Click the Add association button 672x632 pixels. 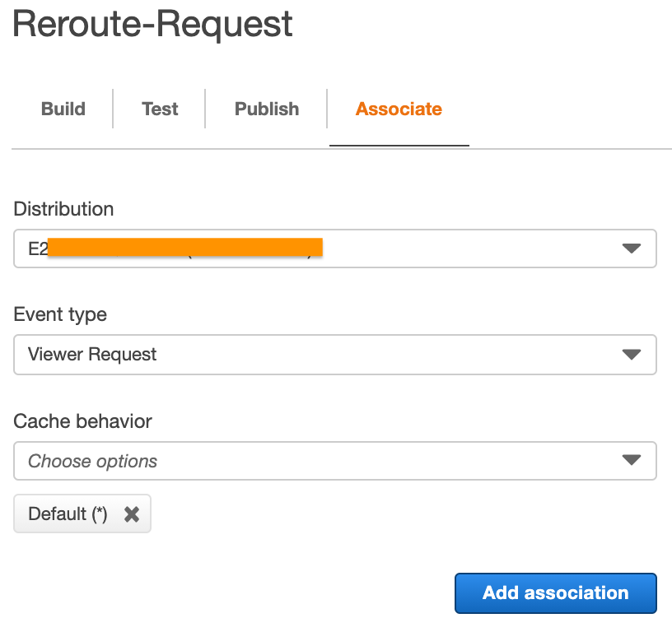(555, 593)
